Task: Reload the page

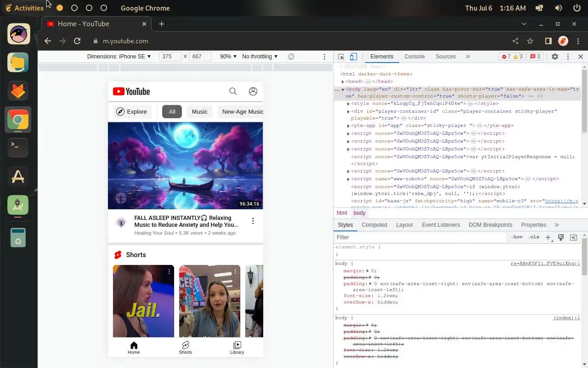Action: [x=77, y=41]
